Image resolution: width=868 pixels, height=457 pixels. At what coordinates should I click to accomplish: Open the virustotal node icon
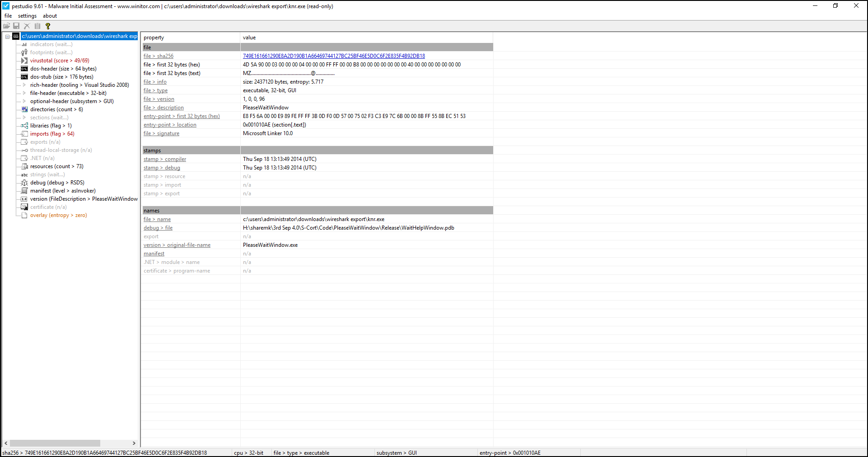tap(24, 61)
